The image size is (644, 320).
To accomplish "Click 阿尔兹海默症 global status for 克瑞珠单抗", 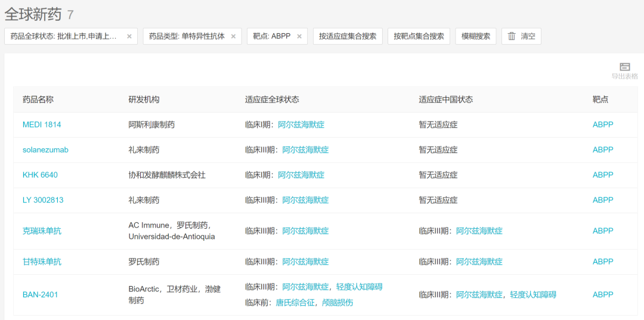I will tap(305, 231).
